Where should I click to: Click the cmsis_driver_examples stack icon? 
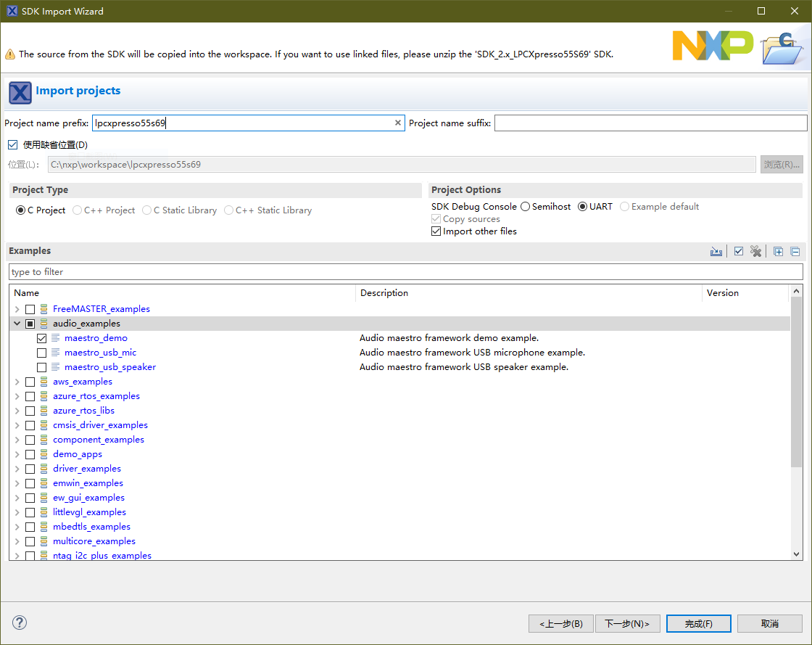(x=44, y=425)
